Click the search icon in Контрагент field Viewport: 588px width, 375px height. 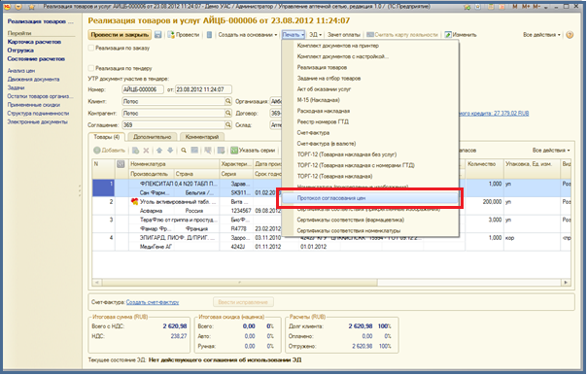click(x=228, y=113)
